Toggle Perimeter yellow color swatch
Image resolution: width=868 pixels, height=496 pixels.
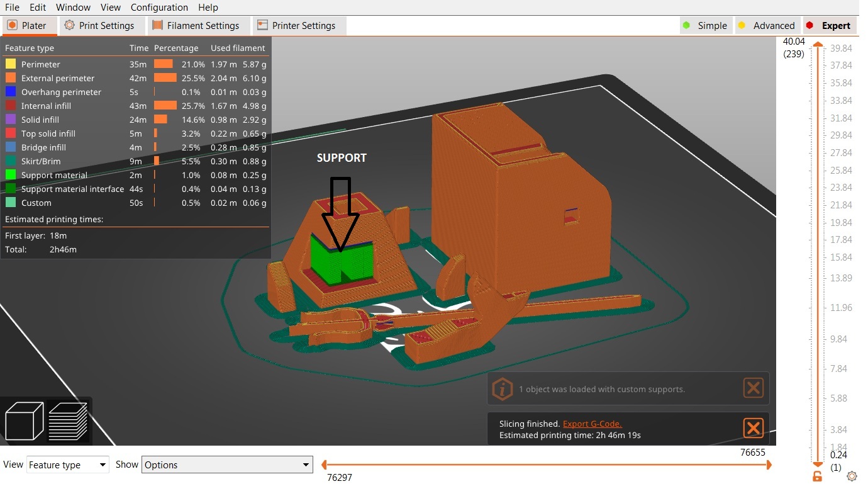point(11,64)
